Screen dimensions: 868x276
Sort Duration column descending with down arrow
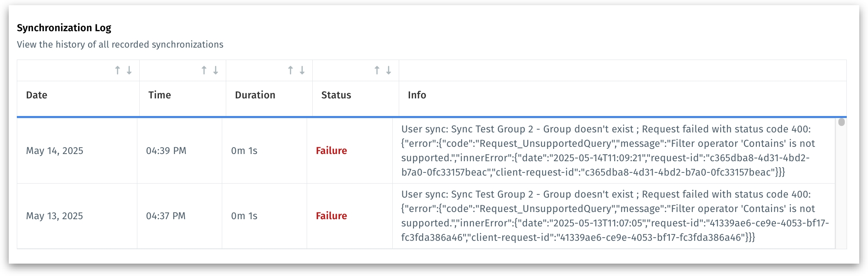(x=302, y=70)
